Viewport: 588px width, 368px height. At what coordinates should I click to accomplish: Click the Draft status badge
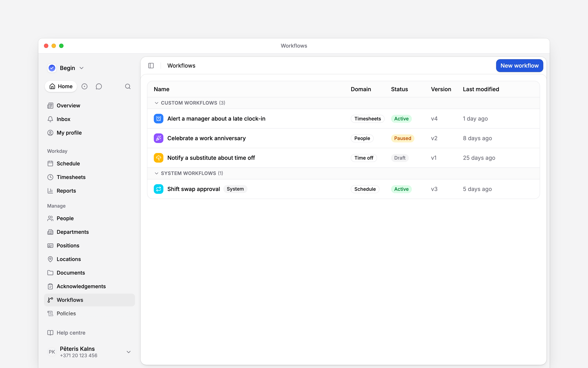coord(400,158)
